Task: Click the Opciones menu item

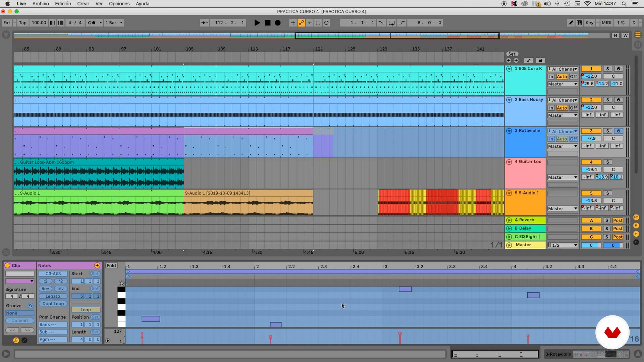Action: (119, 4)
